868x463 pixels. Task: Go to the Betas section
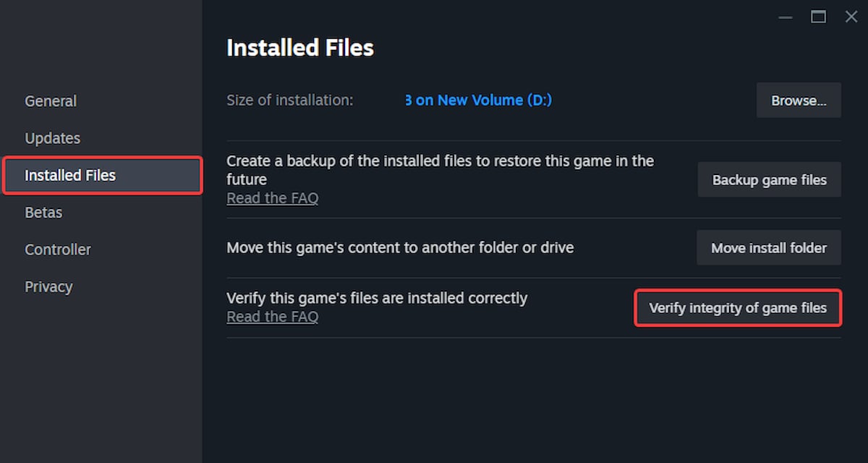pyautogui.click(x=43, y=213)
